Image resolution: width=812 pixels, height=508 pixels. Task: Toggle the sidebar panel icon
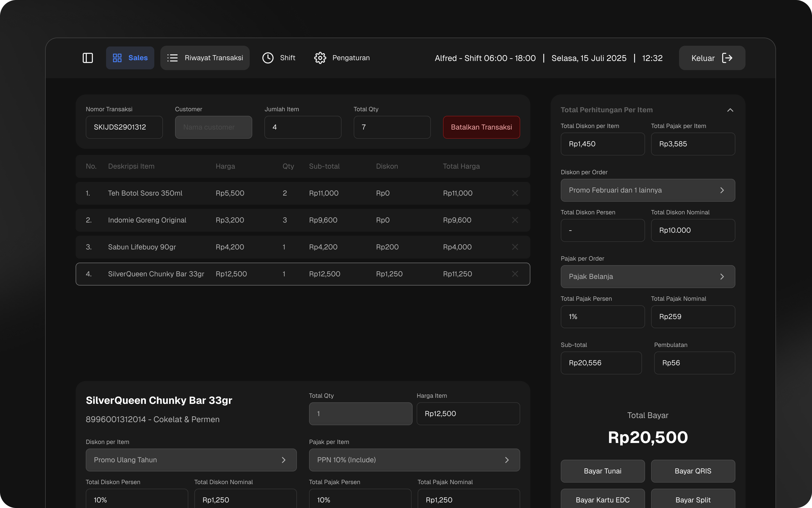tap(88, 58)
